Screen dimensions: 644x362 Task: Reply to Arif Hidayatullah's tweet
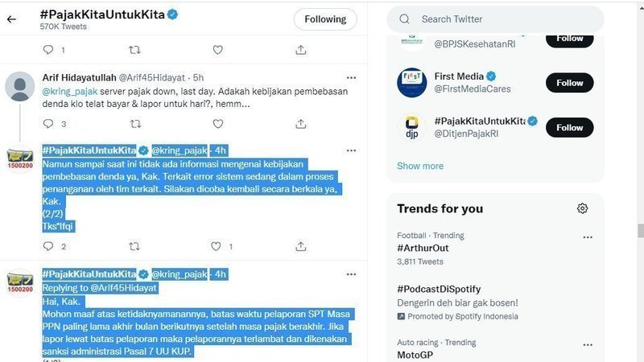click(48, 124)
